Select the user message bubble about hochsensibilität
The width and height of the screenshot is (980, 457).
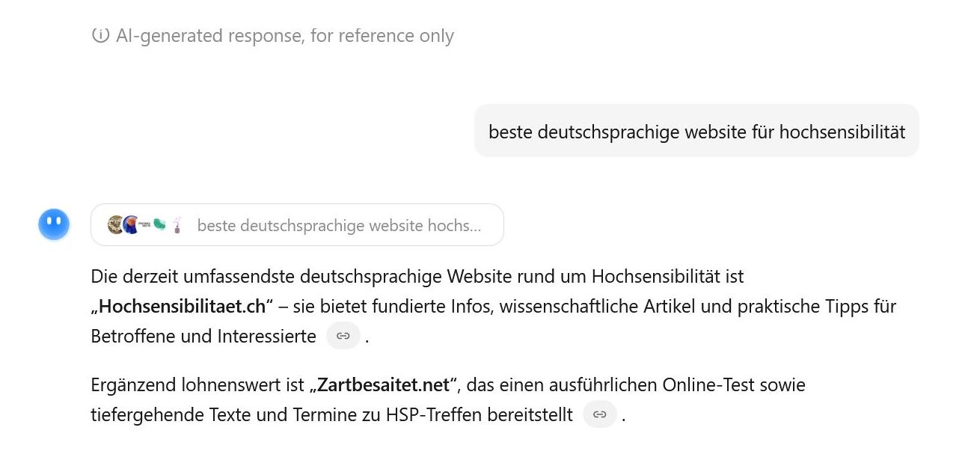point(696,132)
